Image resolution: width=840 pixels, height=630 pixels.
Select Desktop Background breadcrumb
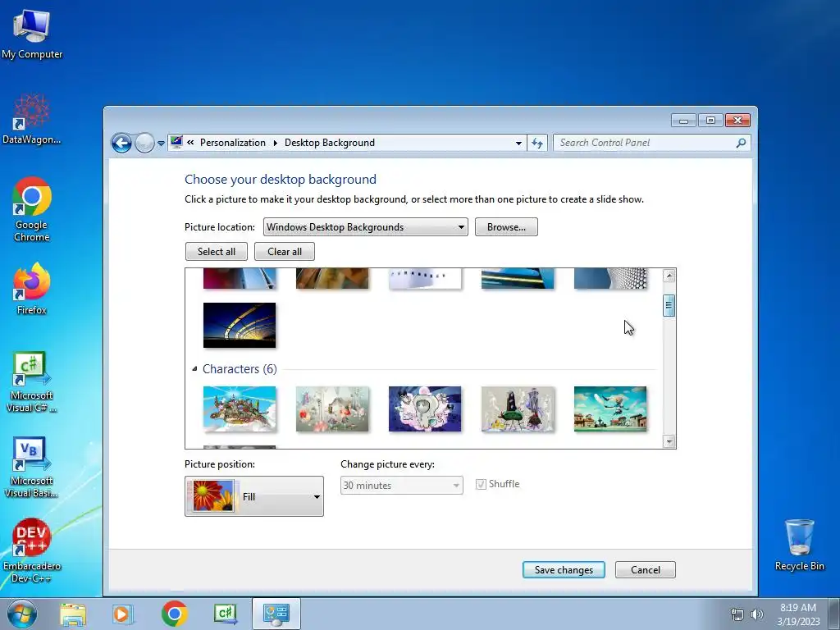[x=330, y=143]
